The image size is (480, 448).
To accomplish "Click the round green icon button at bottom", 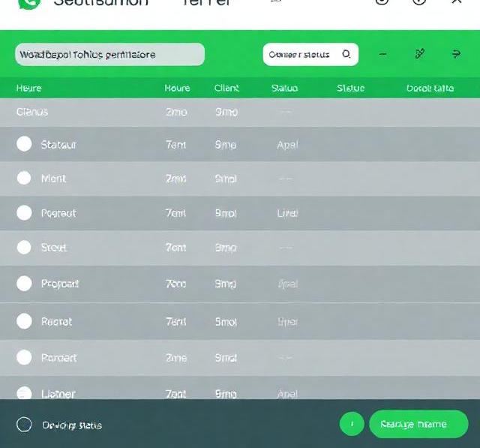I will (x=352, y=424).
